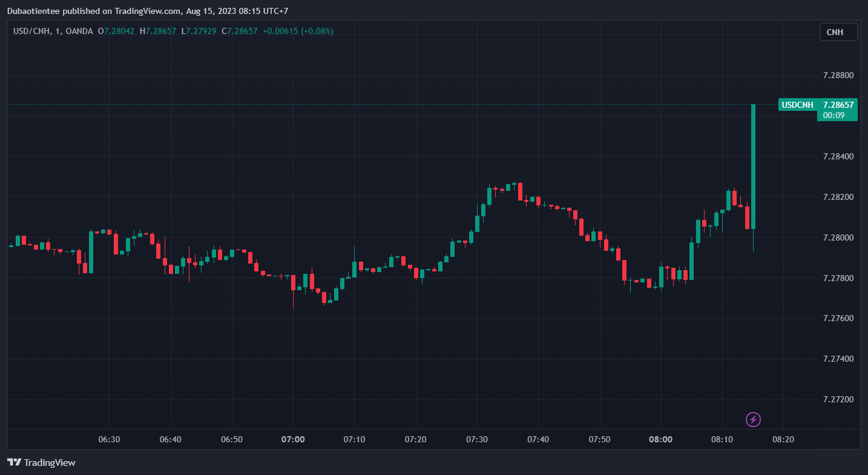Select the 07:00 time axis label
The image size is (868, 475).
point(293,439)
